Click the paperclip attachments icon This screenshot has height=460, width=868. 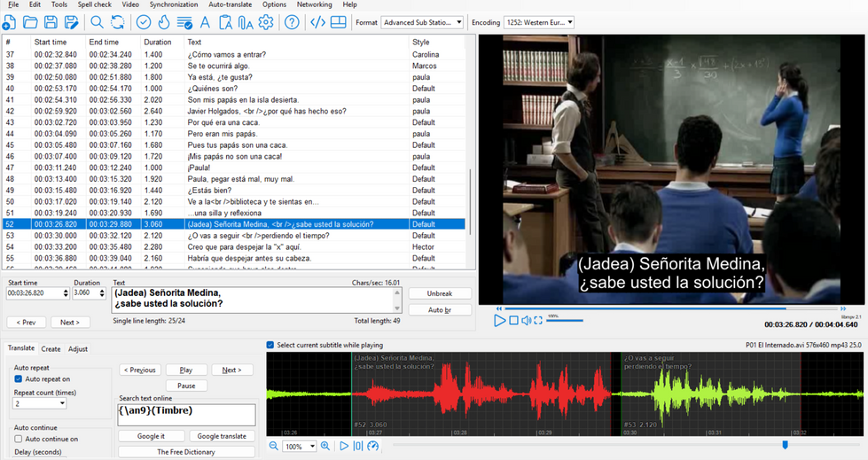[x=246, y=23]
